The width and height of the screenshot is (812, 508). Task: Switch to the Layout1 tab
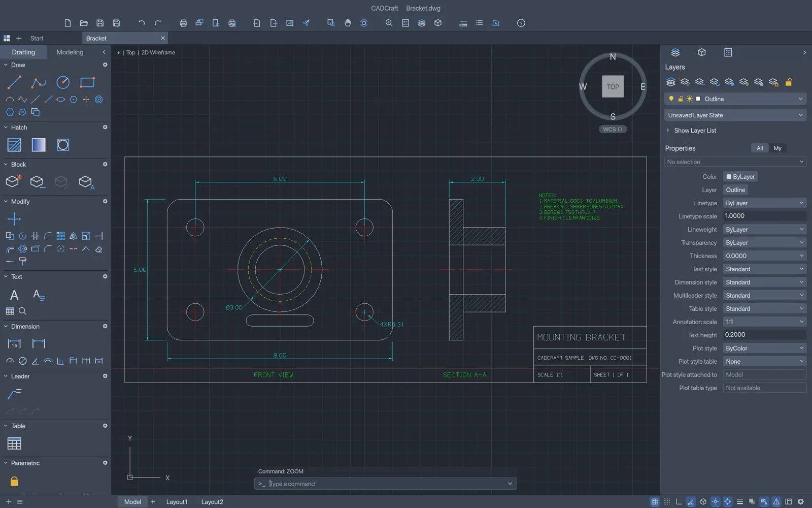pyautogui.click(x=177, y=502)
